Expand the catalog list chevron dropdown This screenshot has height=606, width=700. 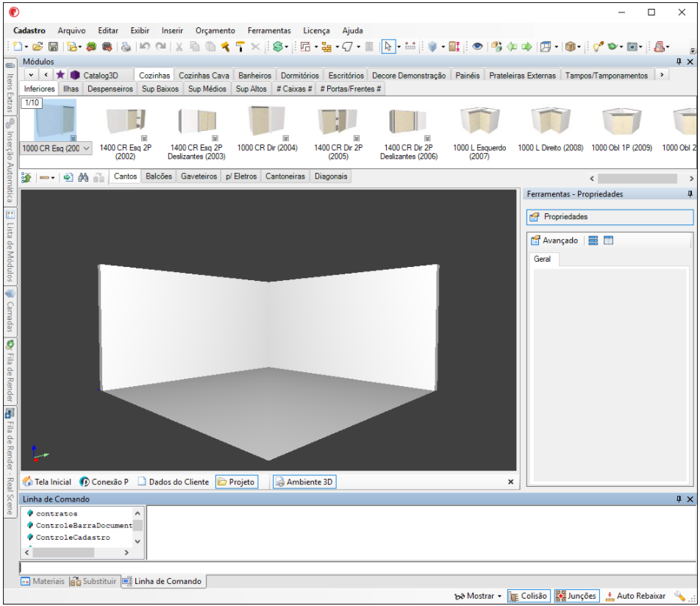pos(30,74)
